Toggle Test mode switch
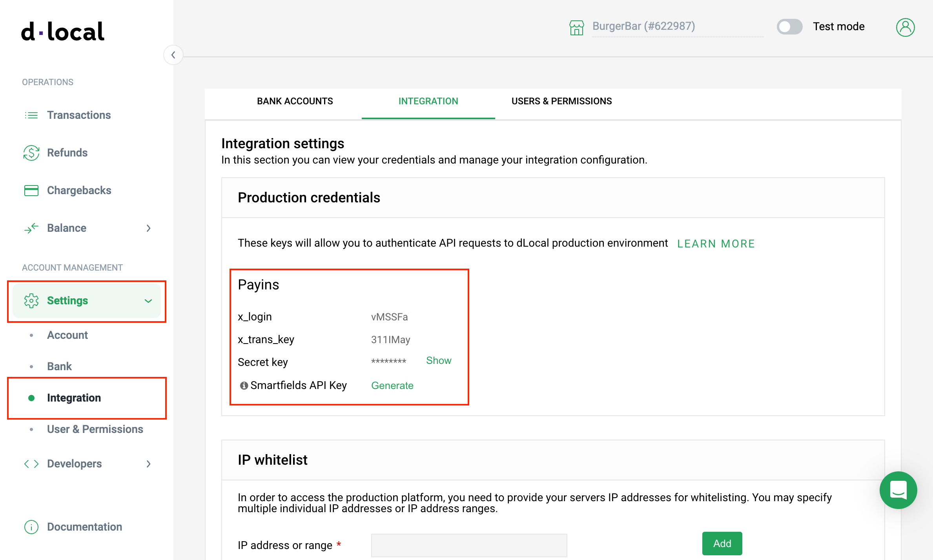 (x=789, y=27)
